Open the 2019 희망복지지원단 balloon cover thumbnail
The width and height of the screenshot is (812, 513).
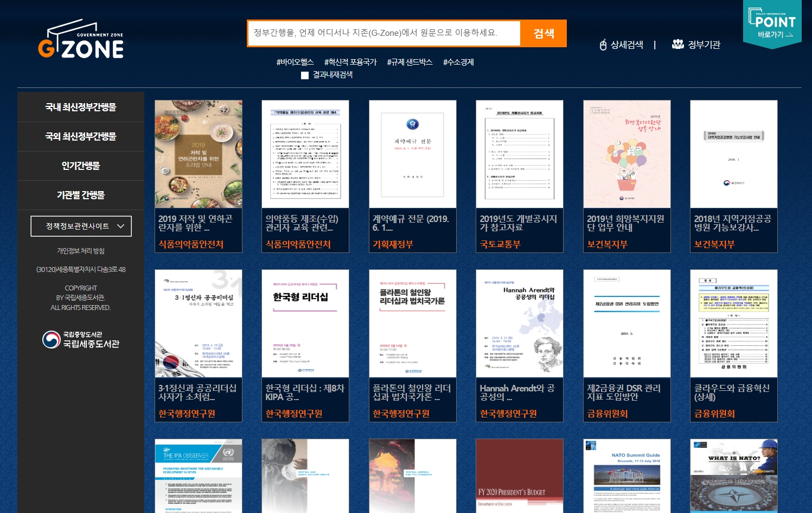[x=626, y=154]
